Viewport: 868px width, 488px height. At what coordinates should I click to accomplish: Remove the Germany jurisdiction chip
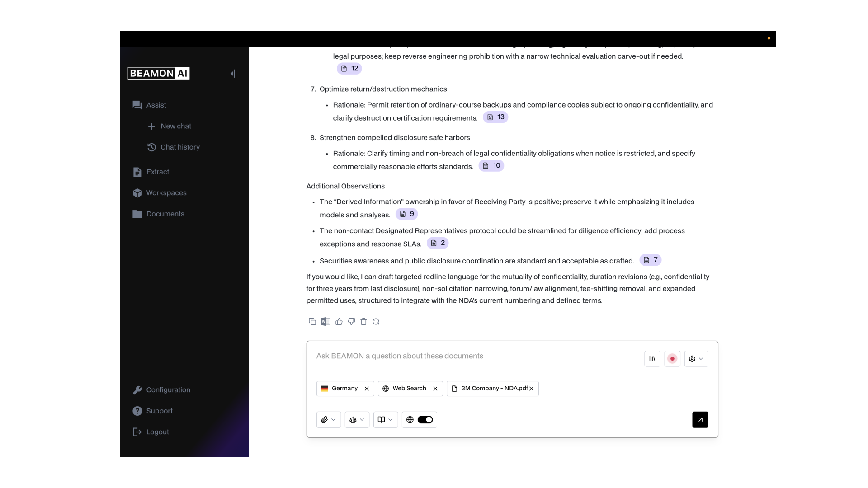367,389
